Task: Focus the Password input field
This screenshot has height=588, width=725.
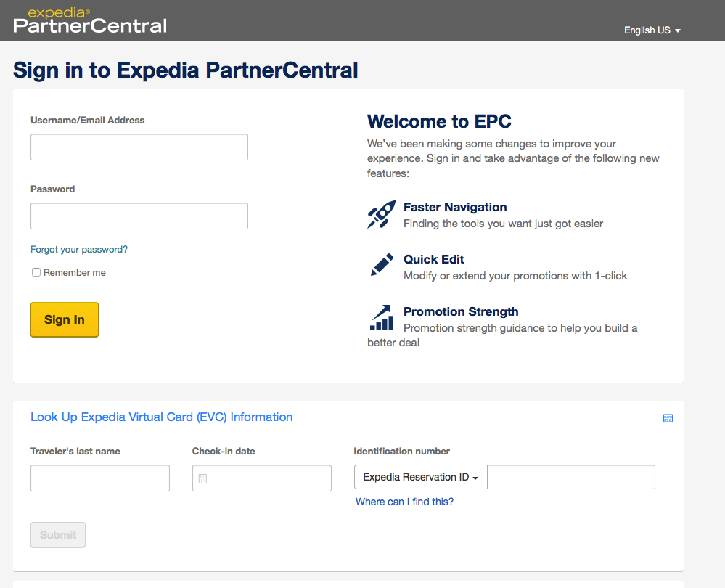Action: point(139,216)
